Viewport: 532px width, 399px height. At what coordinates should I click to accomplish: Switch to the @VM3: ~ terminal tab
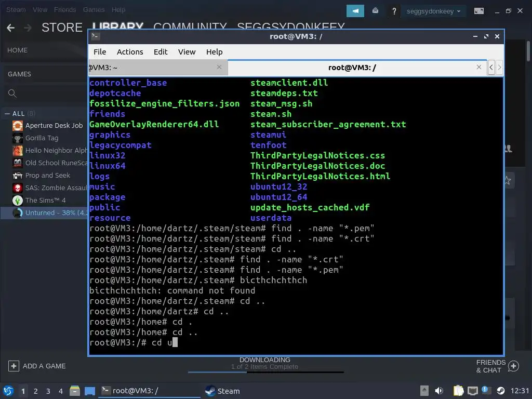coord(158,68)
